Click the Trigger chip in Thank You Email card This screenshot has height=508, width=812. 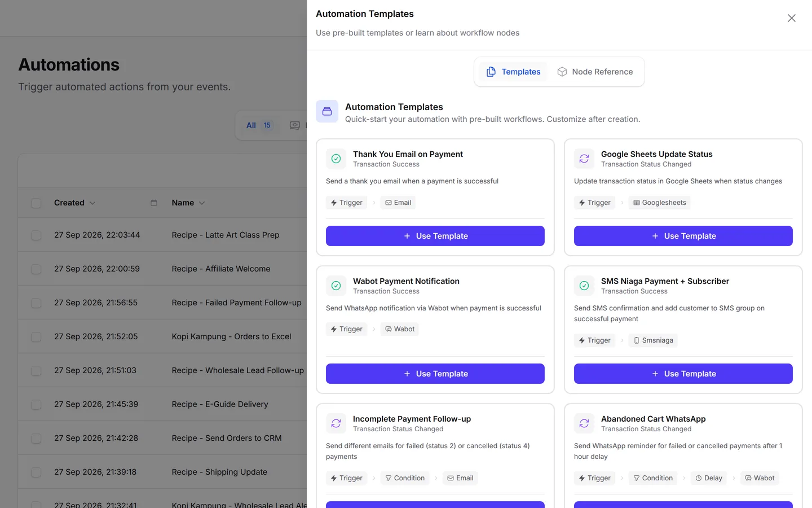(x=346, y=203)
